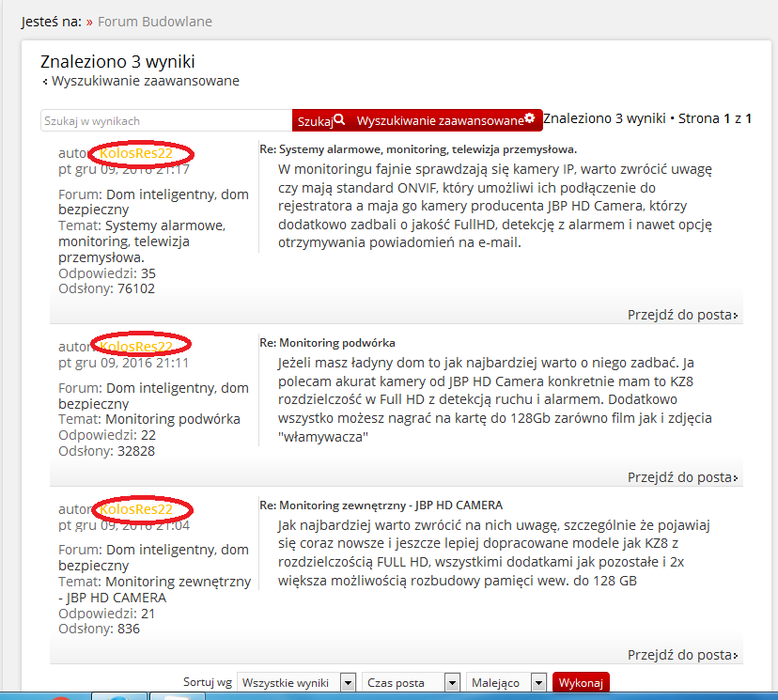Open the Forum Budowlane breadcrumb link
778x700 pixels.
tap(154, 20)
